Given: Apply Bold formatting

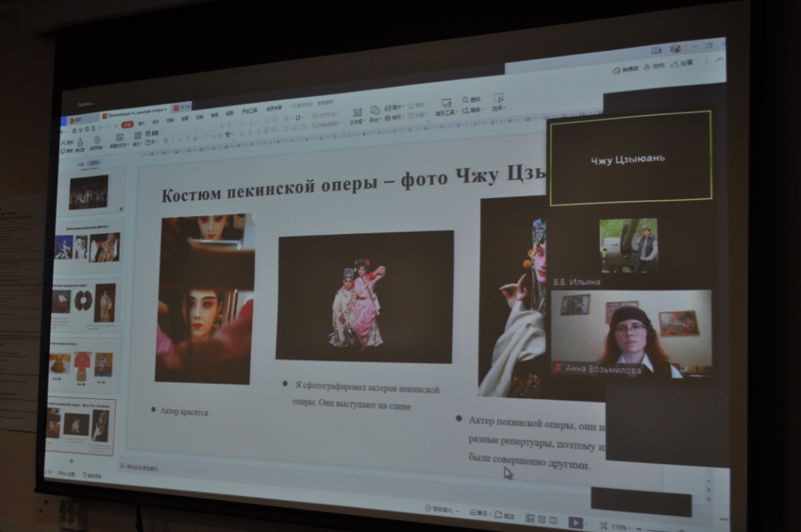Looking at the screenshot, I should pyautogui.click(x=166, y=141).
